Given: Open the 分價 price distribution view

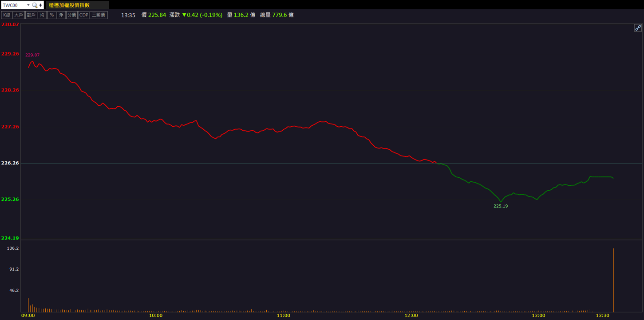Looking at the screenshot, I should [x=72, y=15].
